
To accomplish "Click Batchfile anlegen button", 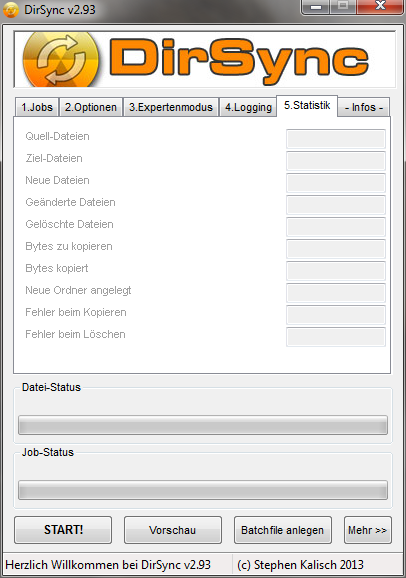I will pyautogui.click(x=282, y=530).
